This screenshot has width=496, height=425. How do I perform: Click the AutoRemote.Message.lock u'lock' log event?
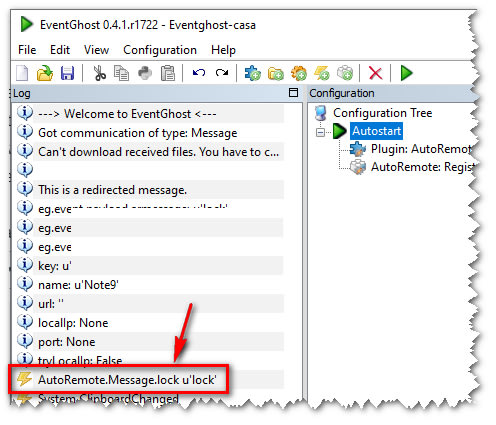pos(127,380)
